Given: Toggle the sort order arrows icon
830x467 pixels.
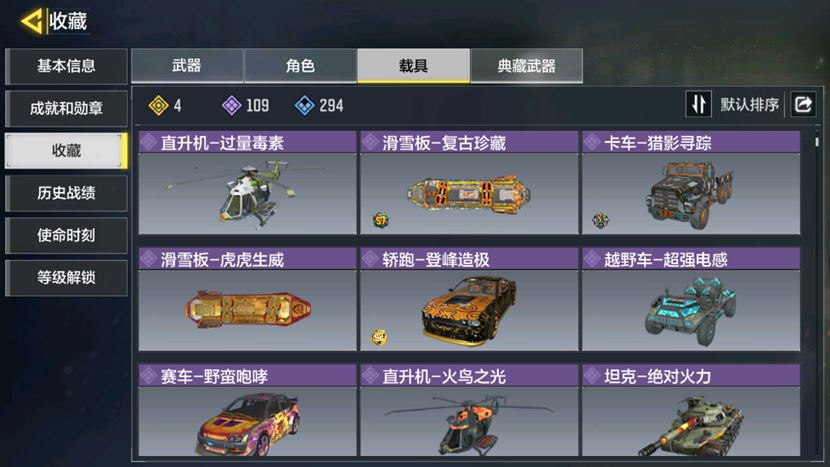Looking at the screenshot, I should [x=698, y=104].
